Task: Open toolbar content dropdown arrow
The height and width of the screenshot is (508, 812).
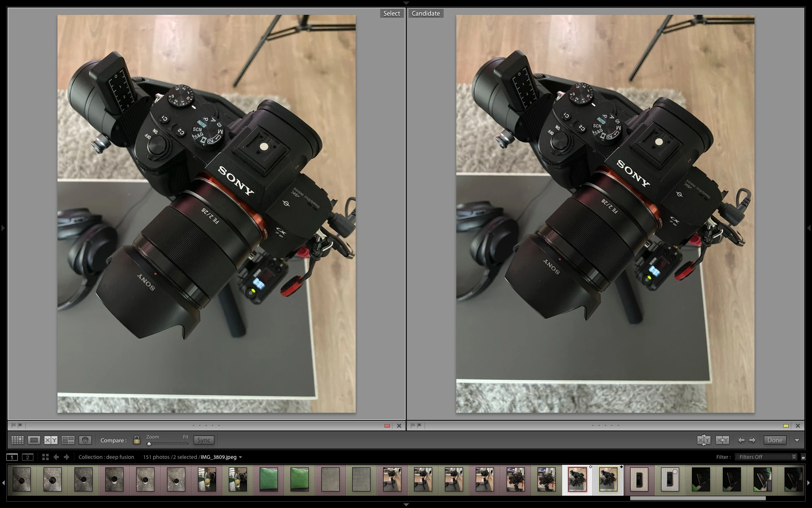Action: click(x=797, y=440)
